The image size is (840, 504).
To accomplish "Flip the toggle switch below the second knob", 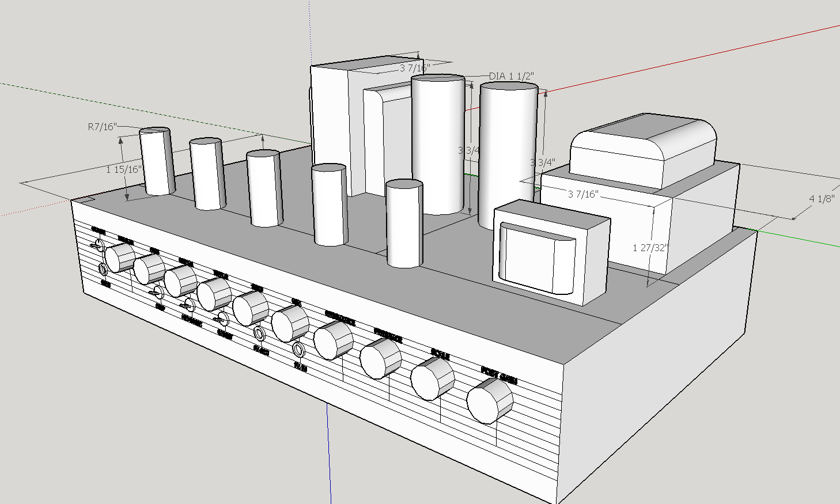I will click(x=157, y=293).
